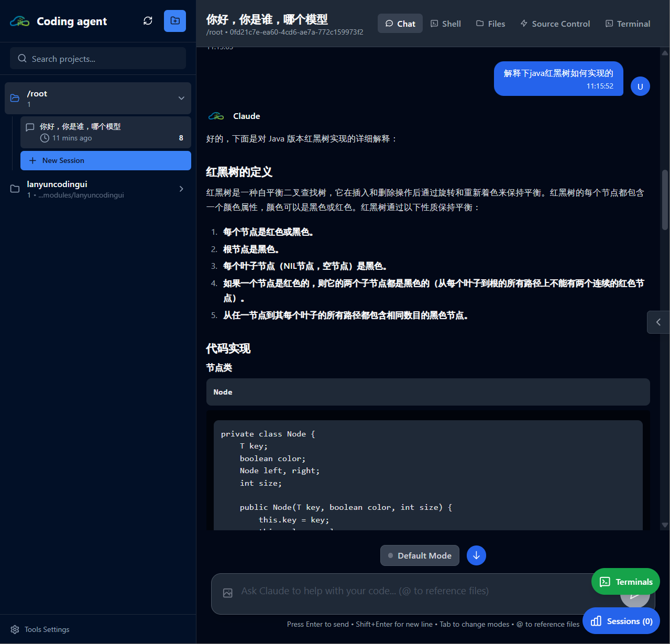Click the new project folder button
The width and height of the screenshot is (670, 644).
coord(175,21)
